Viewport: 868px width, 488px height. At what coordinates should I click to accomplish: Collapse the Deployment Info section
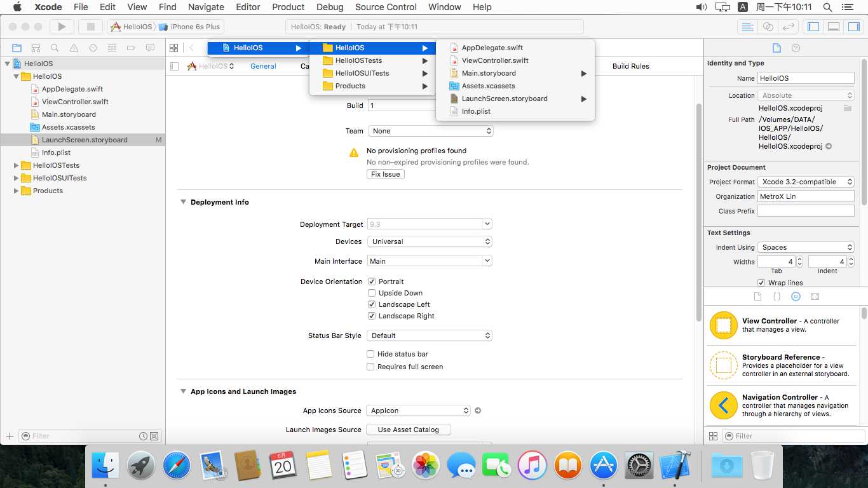point(183,202)
